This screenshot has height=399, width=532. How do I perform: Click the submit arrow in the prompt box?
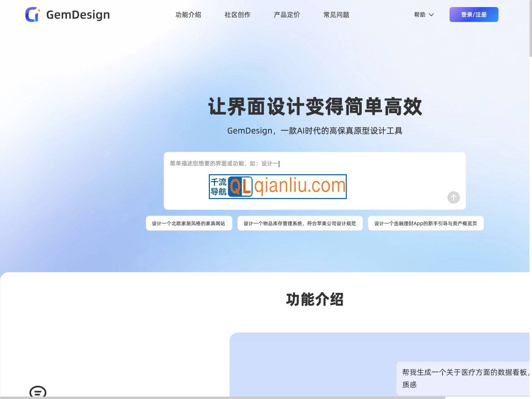[454, 198]
